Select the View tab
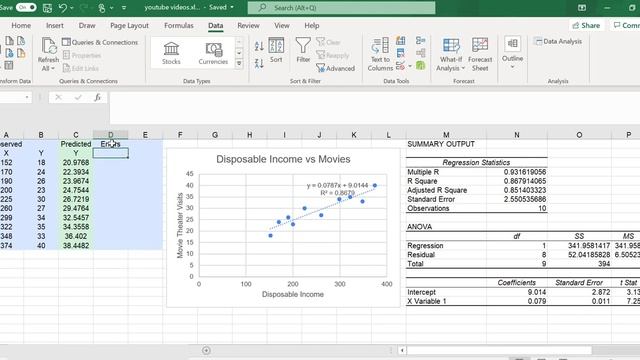Viewport: 640px width, 360px height. [x=282, y=25]
